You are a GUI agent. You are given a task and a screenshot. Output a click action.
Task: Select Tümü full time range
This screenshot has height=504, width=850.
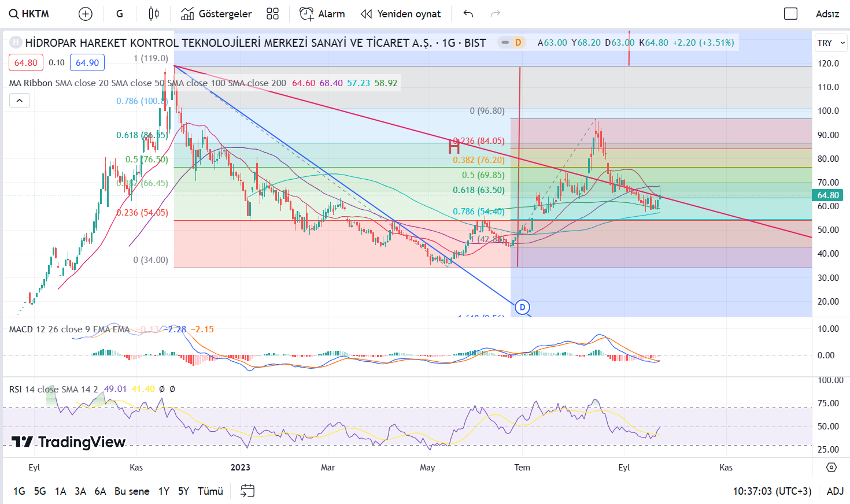point(210,491)
